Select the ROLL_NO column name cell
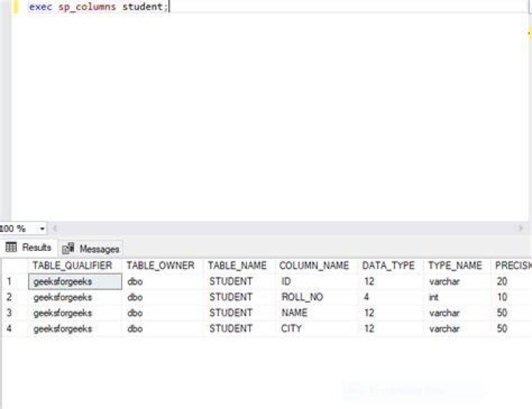The height and width of the screenshot is (409, 532). (x=316, y=298)
